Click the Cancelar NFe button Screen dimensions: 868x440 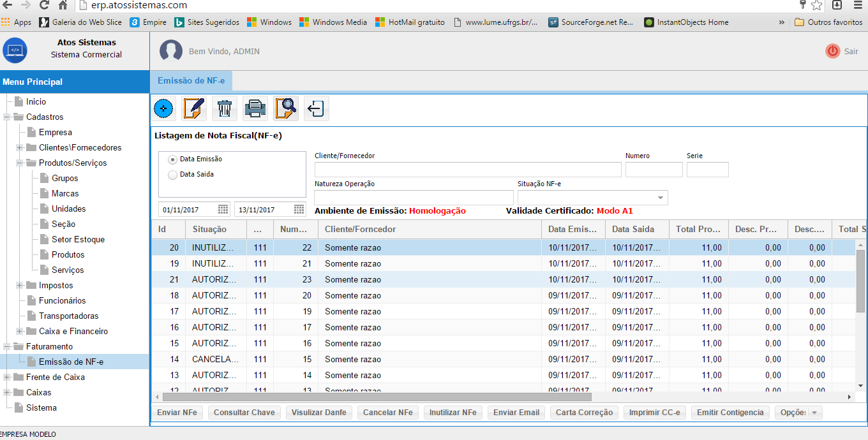388,413
